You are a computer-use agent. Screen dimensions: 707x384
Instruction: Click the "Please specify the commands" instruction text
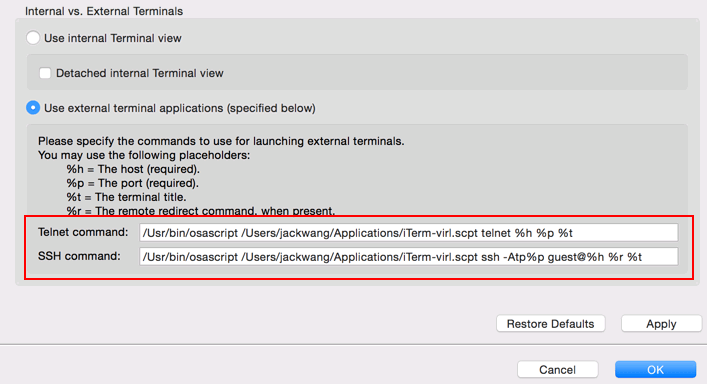point(221,141)
